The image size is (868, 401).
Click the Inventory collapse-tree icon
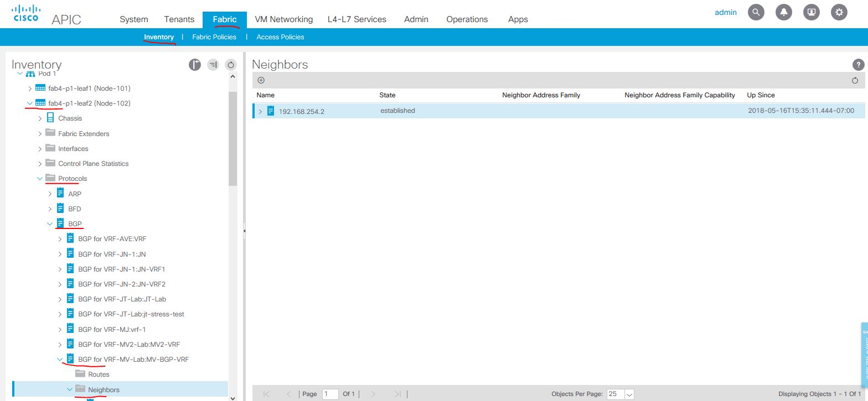pos(213,65)
